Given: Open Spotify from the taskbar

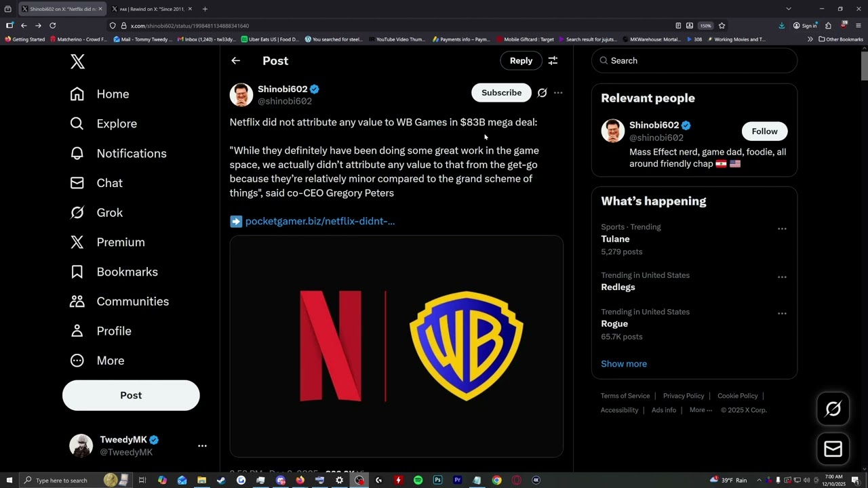Looking at the screenshot, I should click(418, 480).
